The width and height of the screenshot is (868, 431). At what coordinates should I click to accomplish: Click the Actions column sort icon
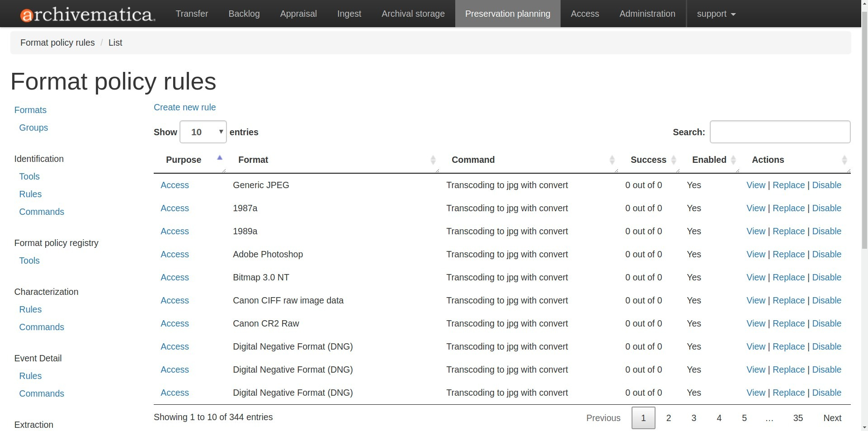pos(844,160)
